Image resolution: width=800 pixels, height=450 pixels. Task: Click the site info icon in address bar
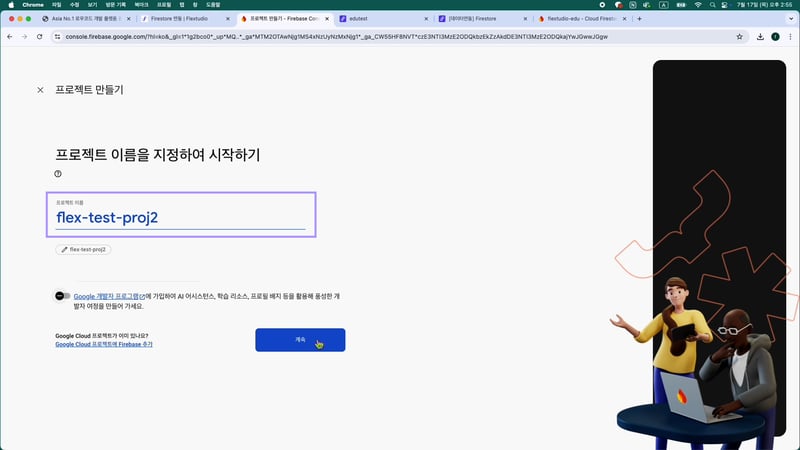[57, 37]
